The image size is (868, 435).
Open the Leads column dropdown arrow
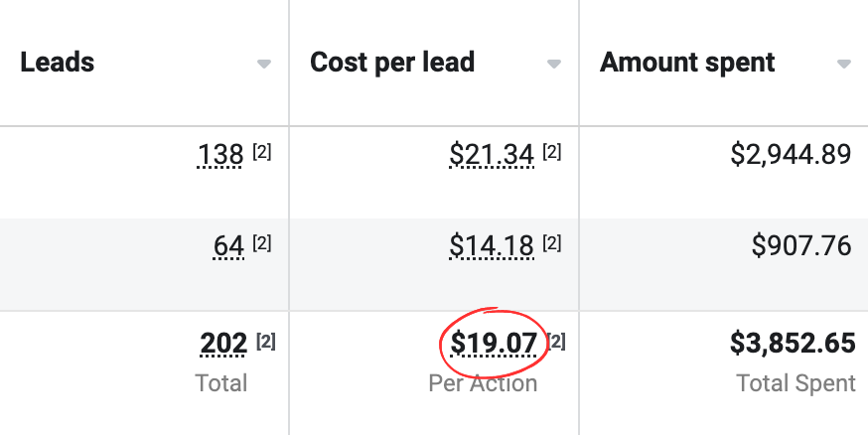(263, 65)
